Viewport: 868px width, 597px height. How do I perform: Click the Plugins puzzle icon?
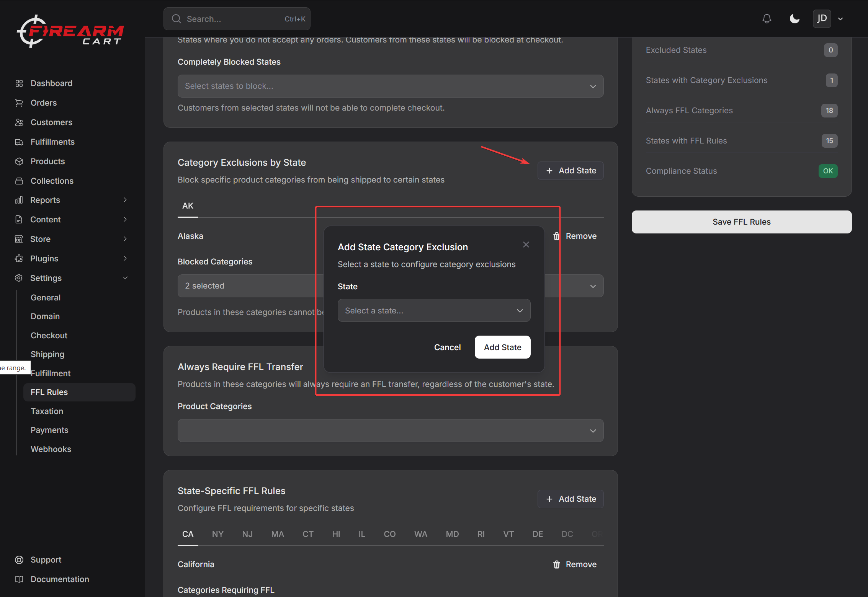coord(19,259)
